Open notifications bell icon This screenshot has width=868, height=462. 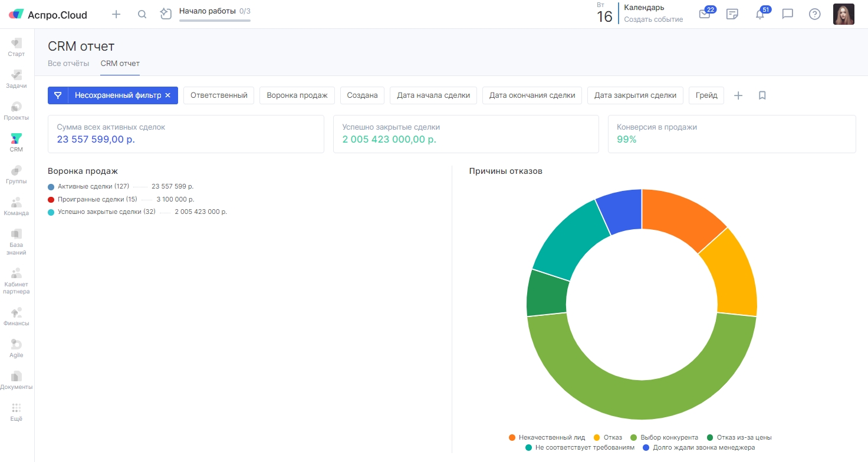click(x=760, y=14)
